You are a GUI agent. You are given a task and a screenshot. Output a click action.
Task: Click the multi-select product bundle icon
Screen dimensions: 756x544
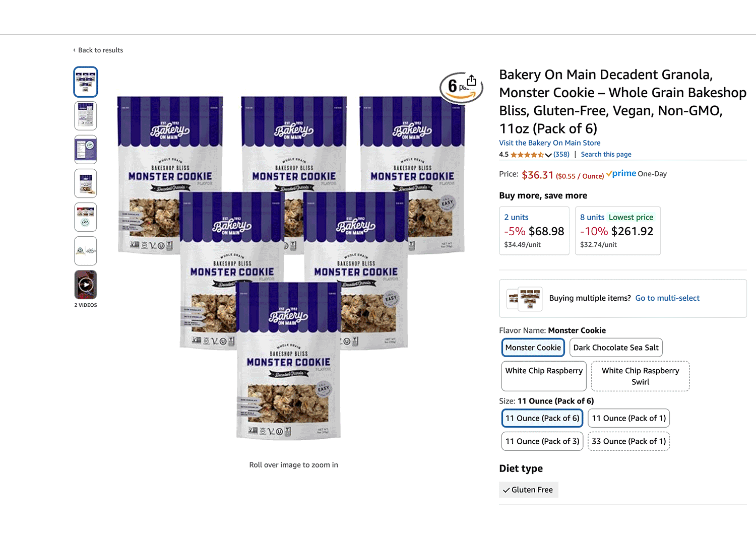pyautogui.click(x=525, y=298)
